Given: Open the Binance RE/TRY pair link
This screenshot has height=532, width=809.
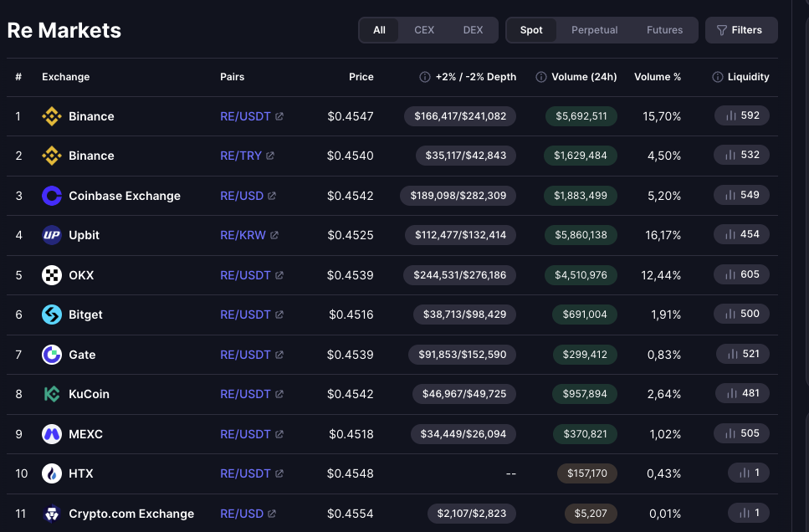Looking at the screenshot, I should point(241,156).
